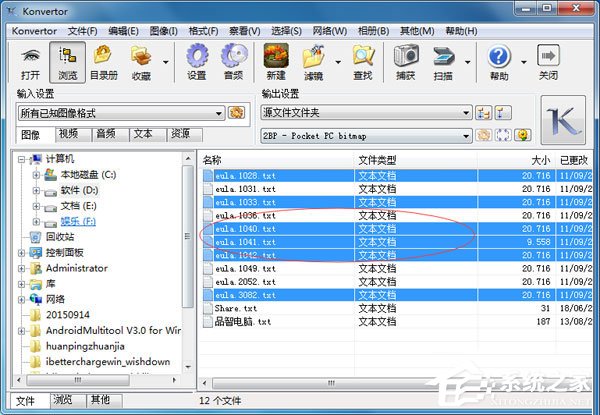Select the huanpingzhuanjia folder

pyautogui.click(x=85, y=346)
